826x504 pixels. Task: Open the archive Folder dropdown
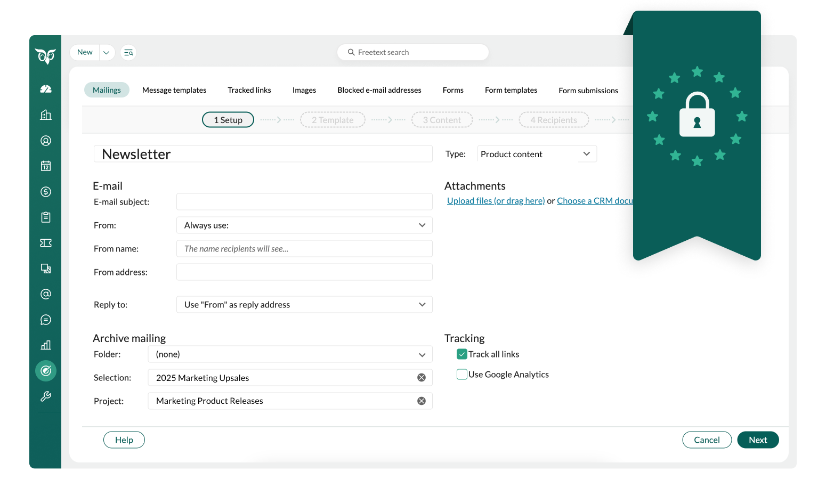pos(290,354)
